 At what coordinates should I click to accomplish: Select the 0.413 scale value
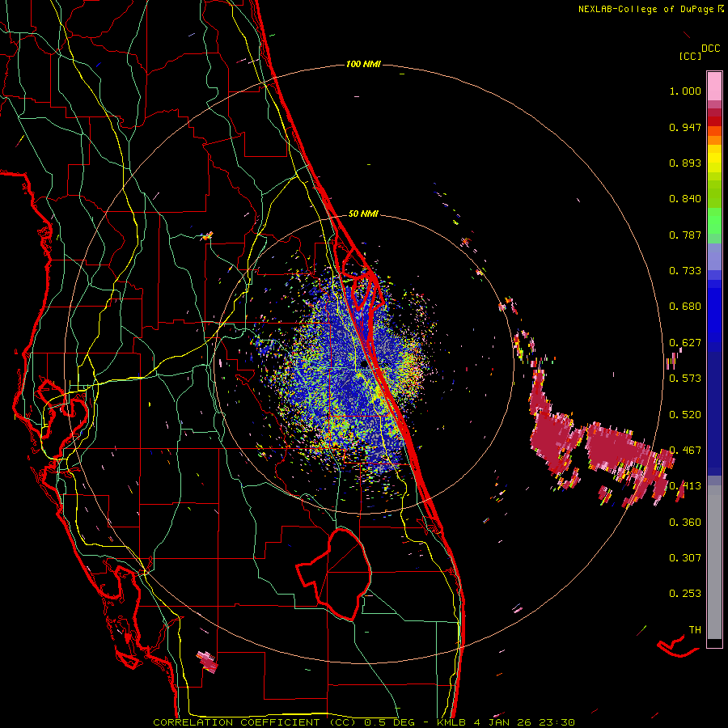pyautogui.click(x=685, y=486)
